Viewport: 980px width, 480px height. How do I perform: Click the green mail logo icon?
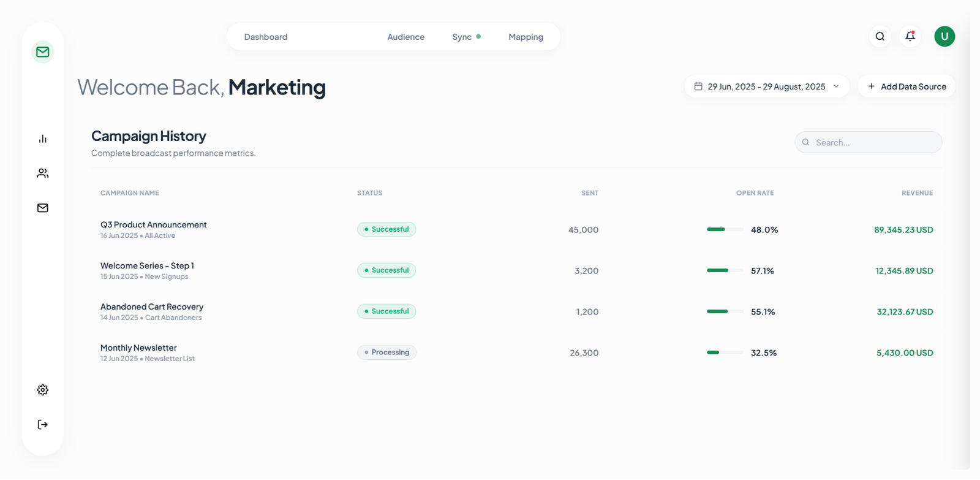[43, 52]
